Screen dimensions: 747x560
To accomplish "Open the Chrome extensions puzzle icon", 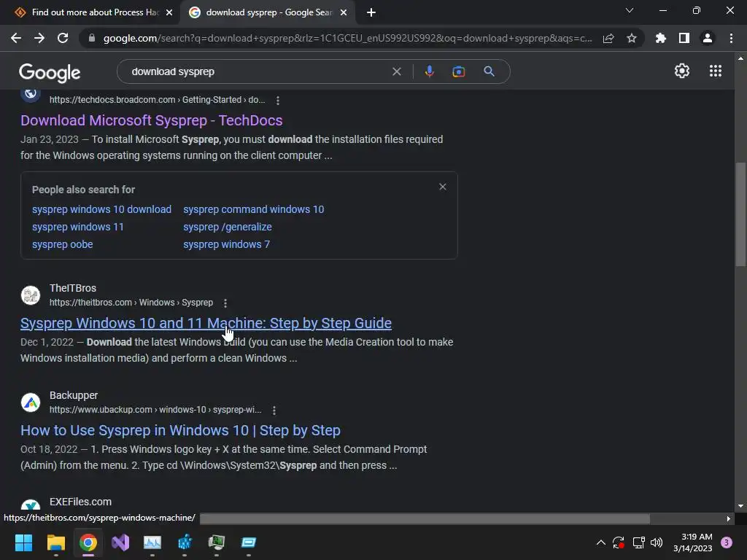I will 661,38.
